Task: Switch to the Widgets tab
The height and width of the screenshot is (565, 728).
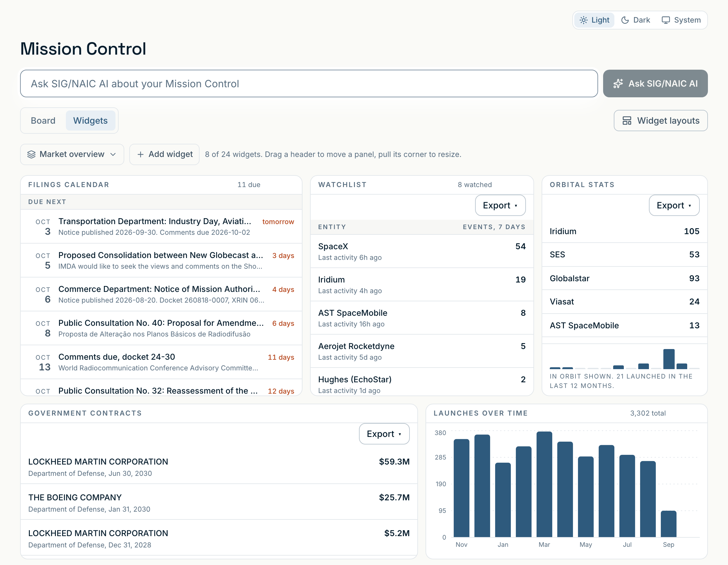Action: (x=90, y=121)
